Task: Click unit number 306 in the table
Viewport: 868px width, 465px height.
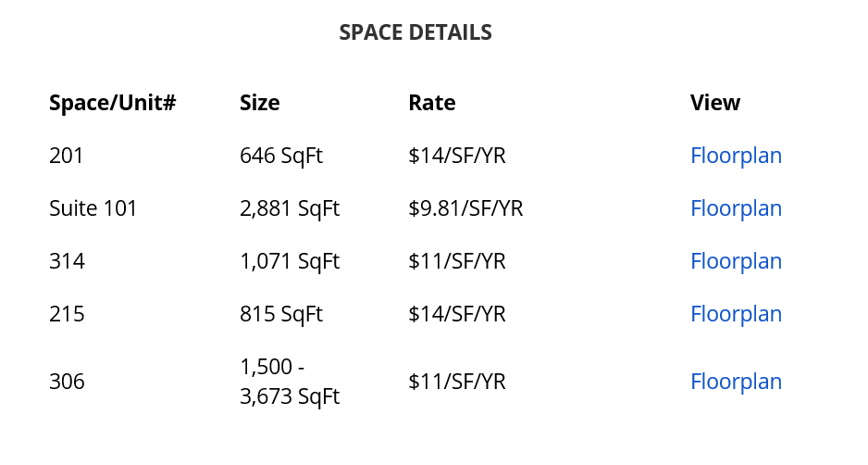Action: [67, 382]
